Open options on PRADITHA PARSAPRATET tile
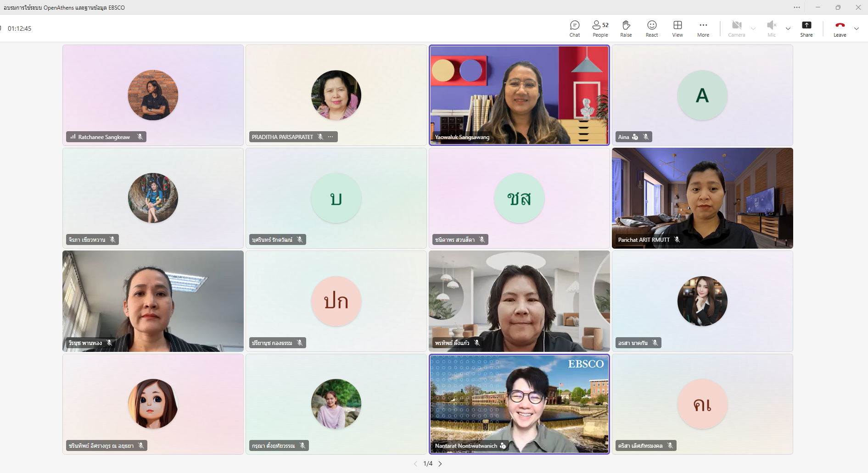The image size is (868, 473). point(330,137)
